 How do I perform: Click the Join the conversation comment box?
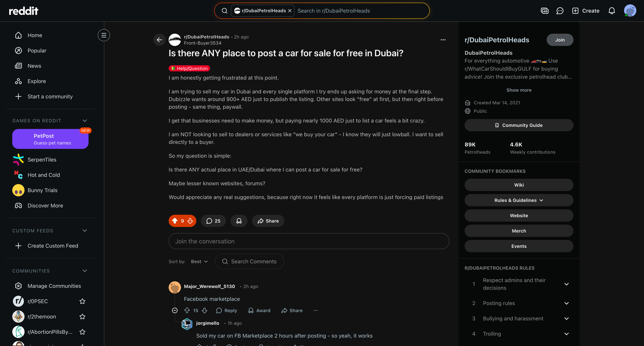[x=309, y=241]
